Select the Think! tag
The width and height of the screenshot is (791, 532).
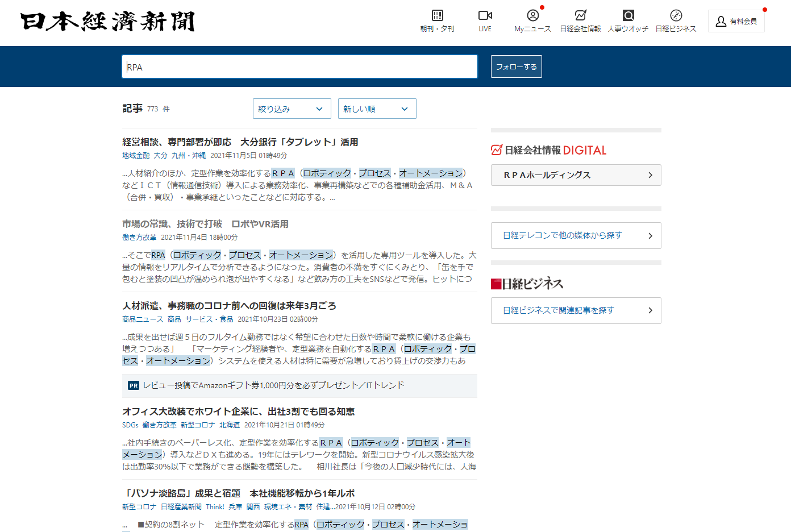[215, 507]
